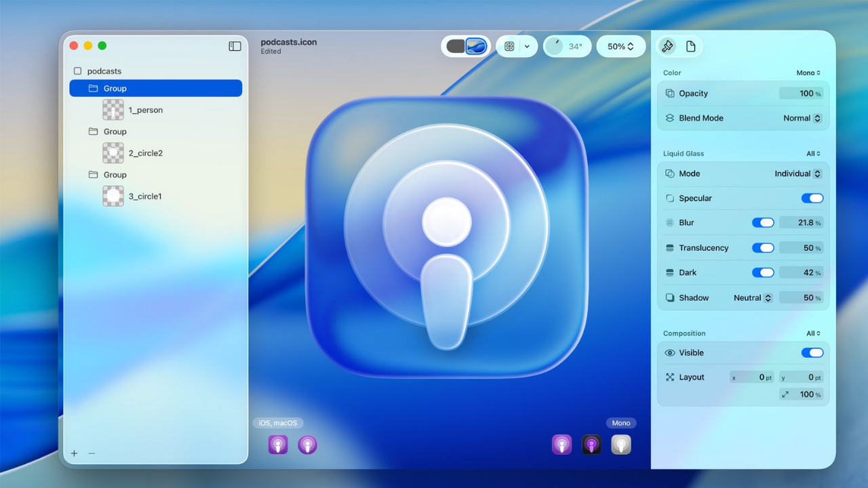Screen dimensions: 868x488
Task: Click the grid overlay icon in the toolbar
Action: tap(509, 46)
